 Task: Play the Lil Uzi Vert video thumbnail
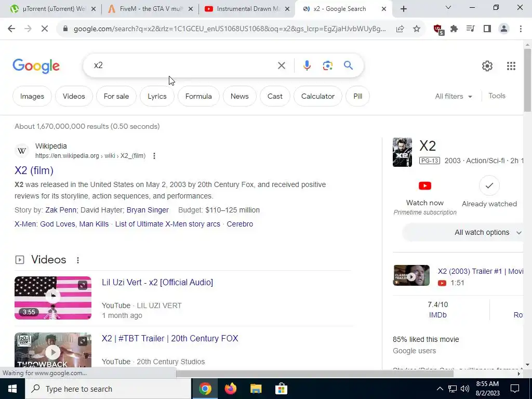53,298
